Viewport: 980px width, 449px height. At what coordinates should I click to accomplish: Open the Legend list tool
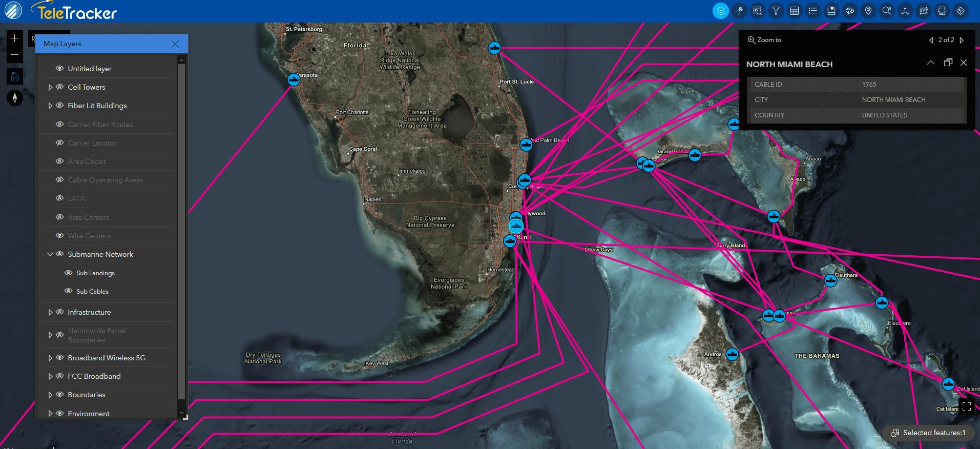click(x=813, y=11)
